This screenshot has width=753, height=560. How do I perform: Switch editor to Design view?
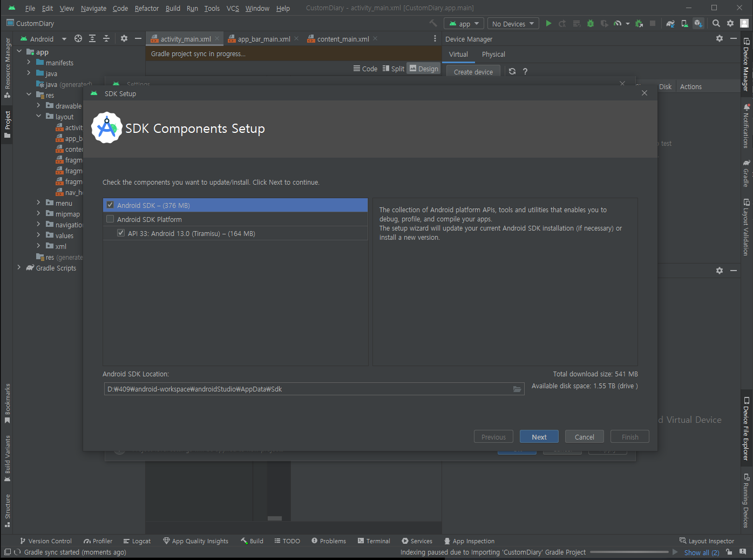tap(424, 69)
